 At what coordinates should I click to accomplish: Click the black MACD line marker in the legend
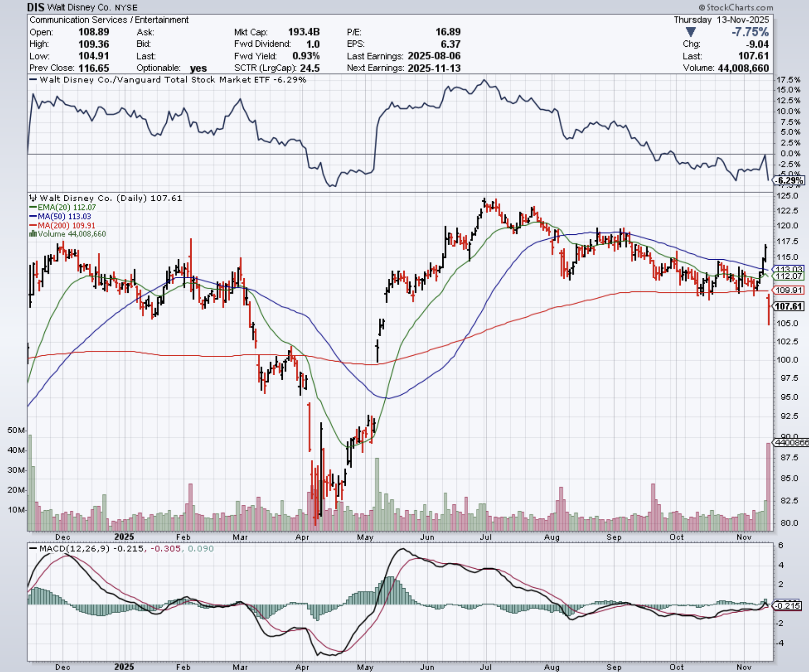point(33,549)
